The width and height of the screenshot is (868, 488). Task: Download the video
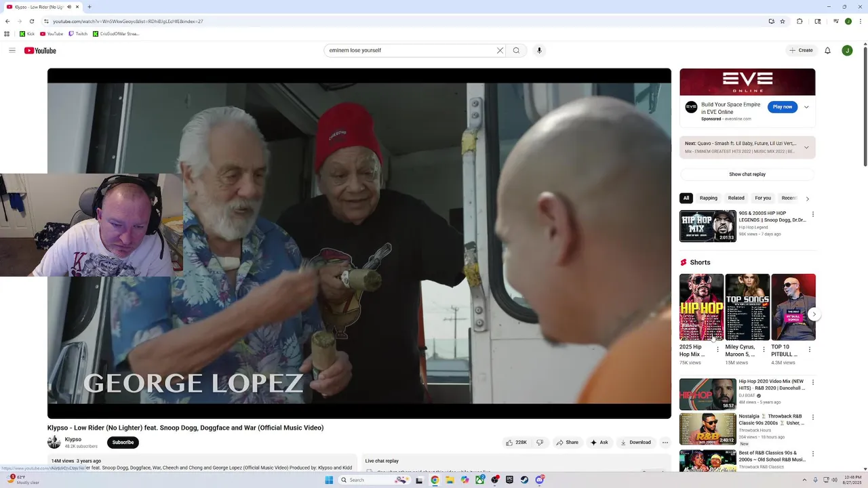(635, 443)
